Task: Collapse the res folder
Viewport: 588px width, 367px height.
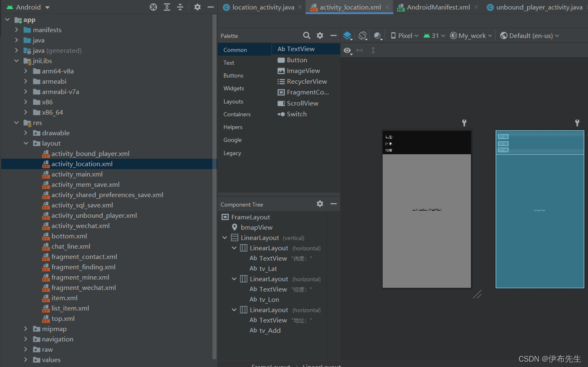Action: pyautogui.click(x=16, y=122)
